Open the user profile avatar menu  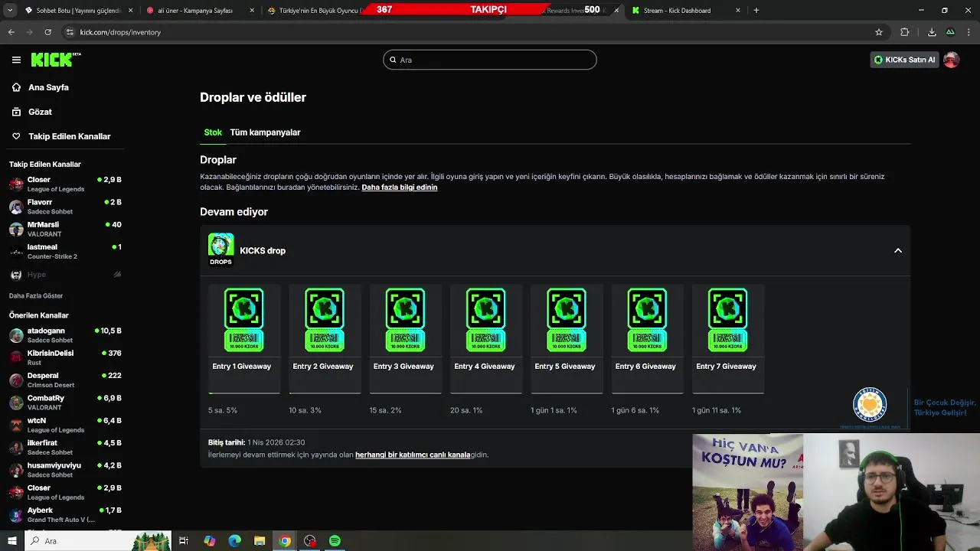click(x=951, y=60)
